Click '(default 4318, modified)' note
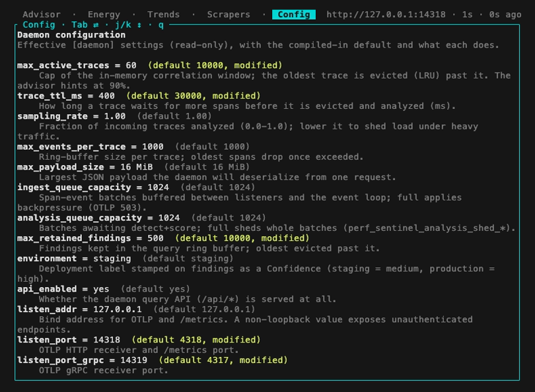Image resolution: width=535 pixels, height=392 pixels. click(196, 340)
